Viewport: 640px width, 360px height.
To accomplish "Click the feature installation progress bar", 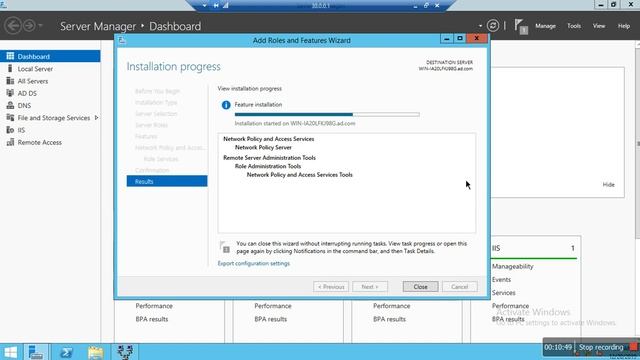I will click(327, 115).
